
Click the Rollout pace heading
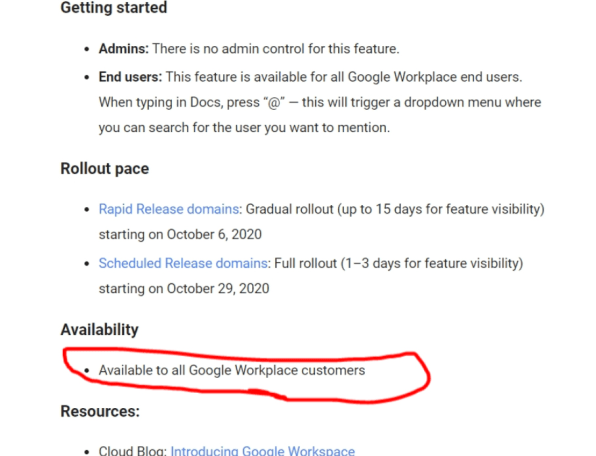click(x=105, y=168)
